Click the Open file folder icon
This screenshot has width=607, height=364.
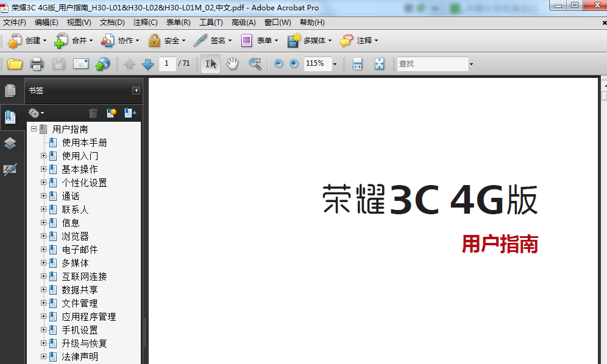(15, 64)
